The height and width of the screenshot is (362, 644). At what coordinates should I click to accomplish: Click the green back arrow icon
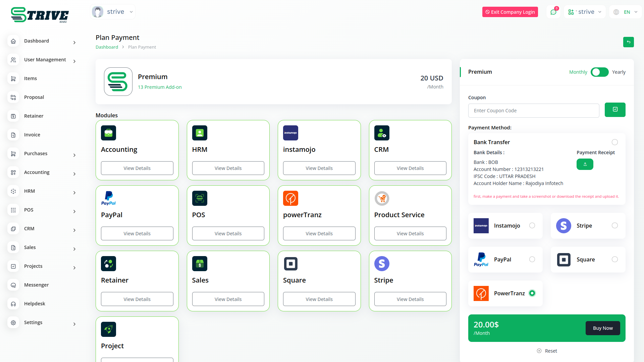pyautogui.click(x=628, y=42)
